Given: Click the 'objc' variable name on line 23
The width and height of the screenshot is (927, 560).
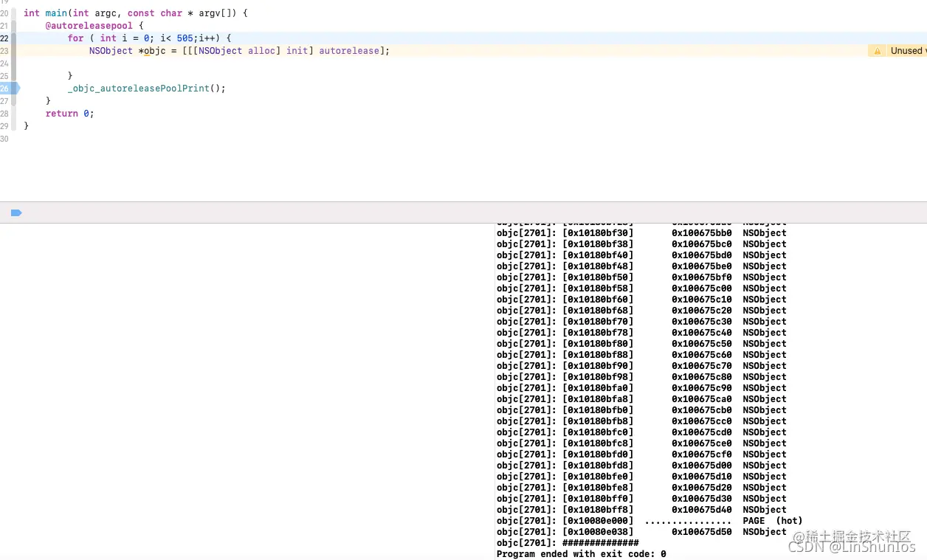Looking at the screenshot, I should coord(155,51).
